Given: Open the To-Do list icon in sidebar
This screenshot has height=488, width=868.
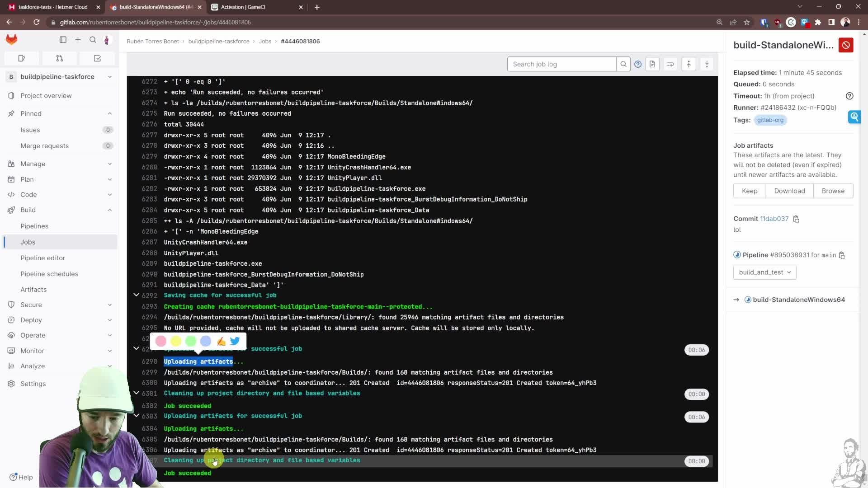Looking at the screenshot, I should pos(96,58).
